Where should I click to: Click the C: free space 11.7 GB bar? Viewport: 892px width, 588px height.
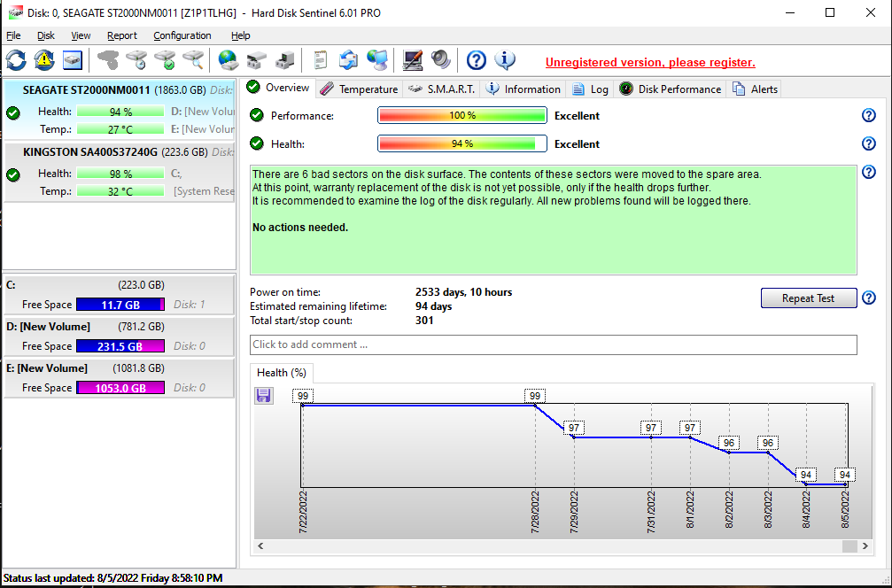(120, 305)
